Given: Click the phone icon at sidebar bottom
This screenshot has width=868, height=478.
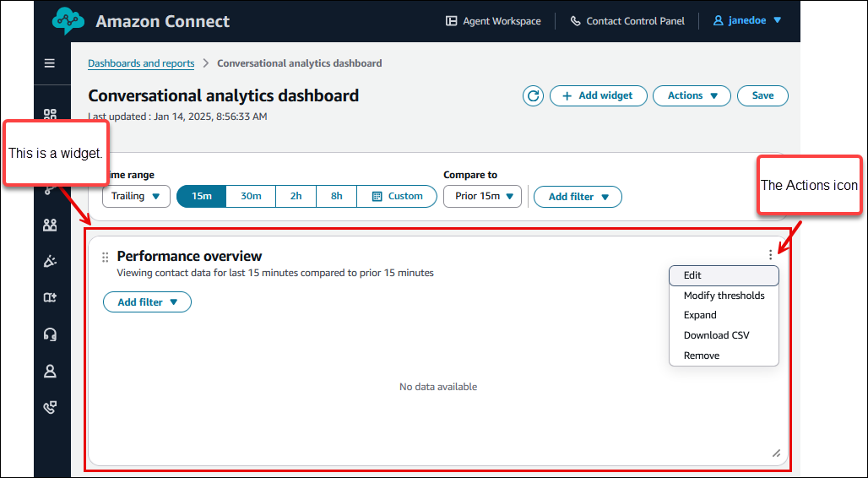Looking at the screenshot, I should pos(50,407).
